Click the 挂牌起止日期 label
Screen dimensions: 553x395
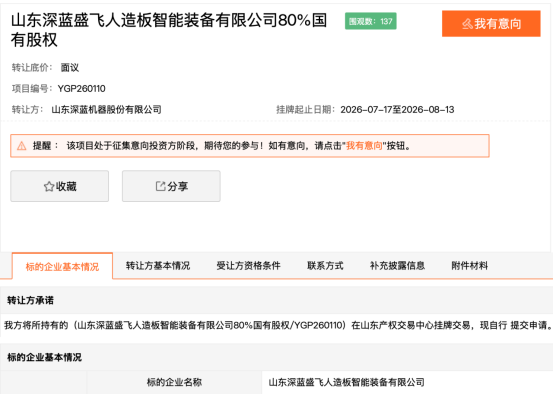305,110
